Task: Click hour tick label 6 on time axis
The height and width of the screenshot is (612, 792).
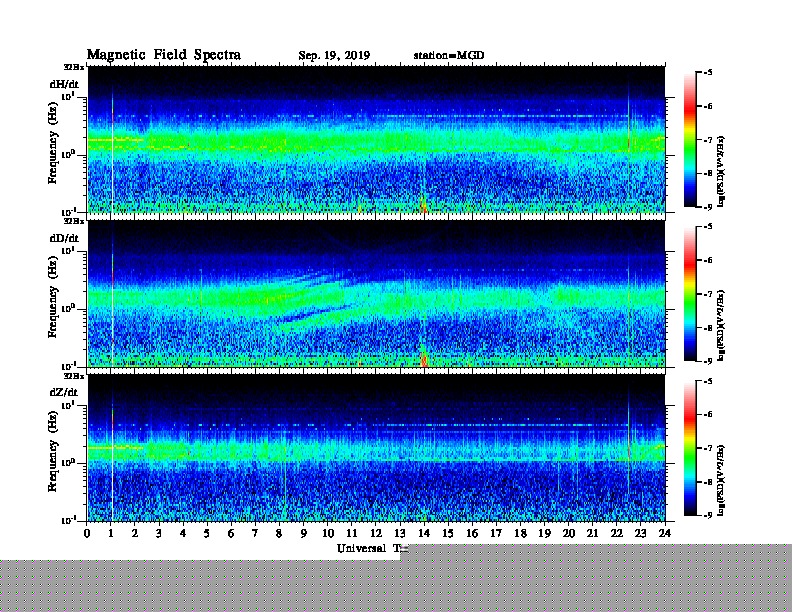Action: [x=231, y=533]
